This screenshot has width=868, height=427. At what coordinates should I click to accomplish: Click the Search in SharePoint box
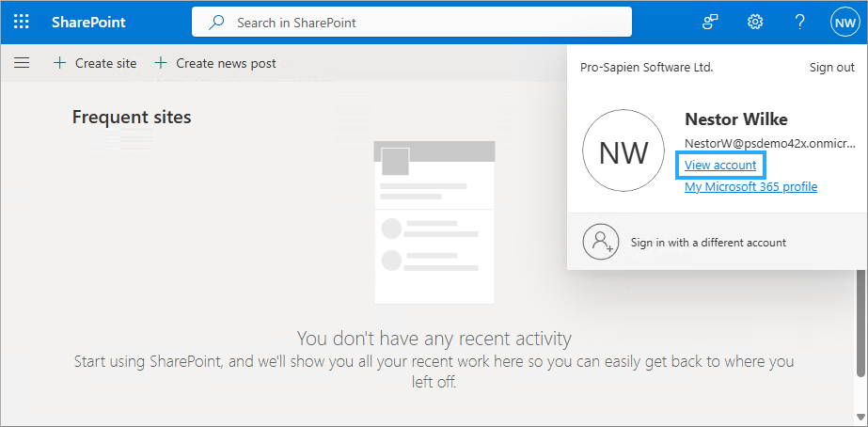411,23
